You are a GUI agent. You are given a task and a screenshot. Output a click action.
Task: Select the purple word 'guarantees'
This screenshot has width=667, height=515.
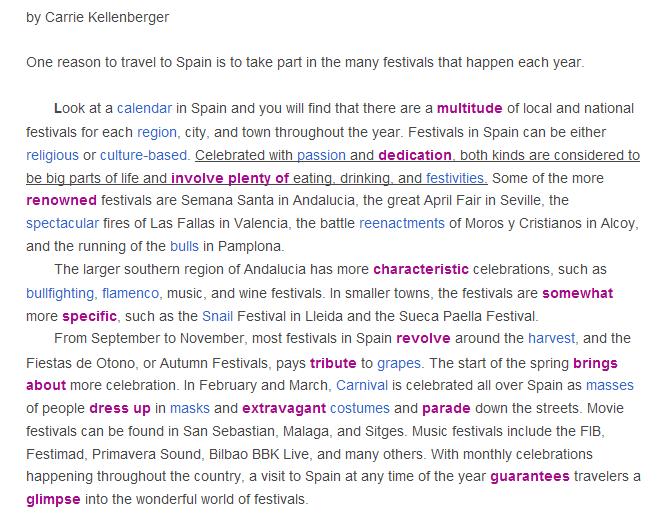coord(530,476)
